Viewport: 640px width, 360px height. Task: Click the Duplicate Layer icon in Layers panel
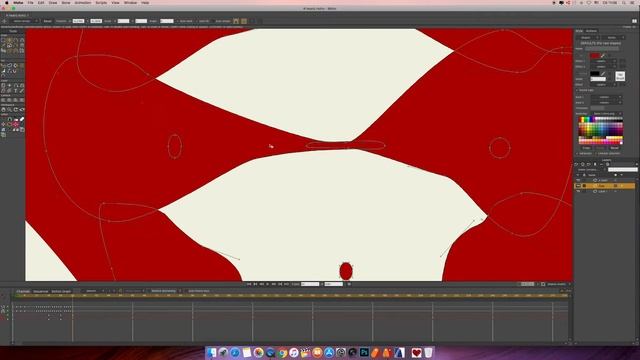(x=582, y=164)
